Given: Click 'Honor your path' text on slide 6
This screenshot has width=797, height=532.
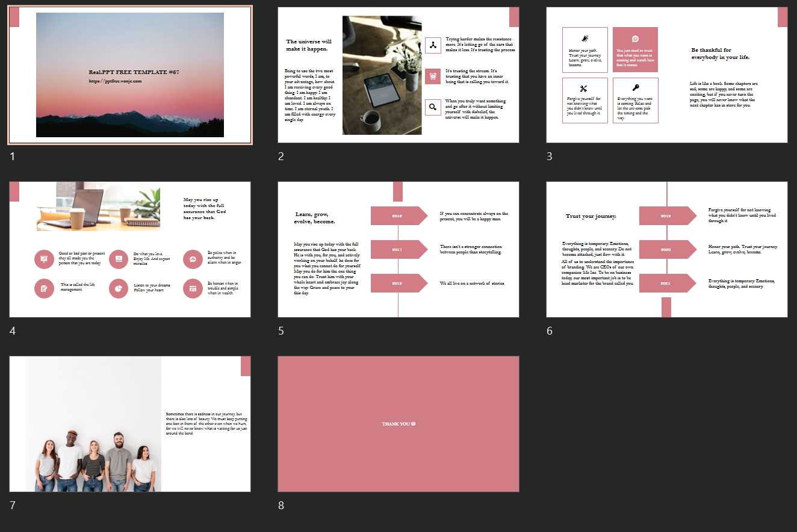Looking at the screenshot, I should click(743, 249).
